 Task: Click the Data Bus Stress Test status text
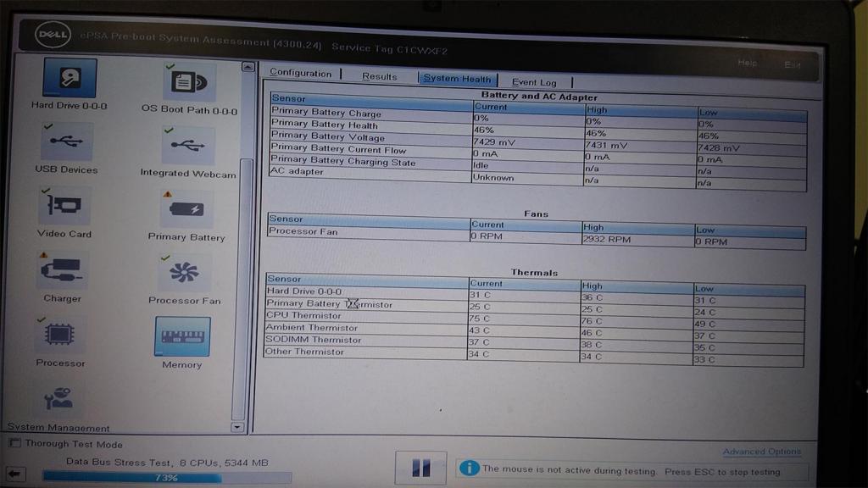[167, 463]
